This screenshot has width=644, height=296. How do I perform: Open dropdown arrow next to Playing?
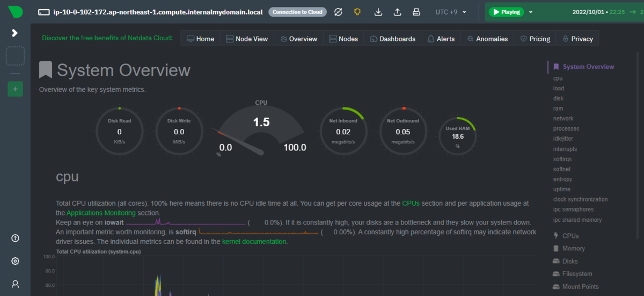531,12
